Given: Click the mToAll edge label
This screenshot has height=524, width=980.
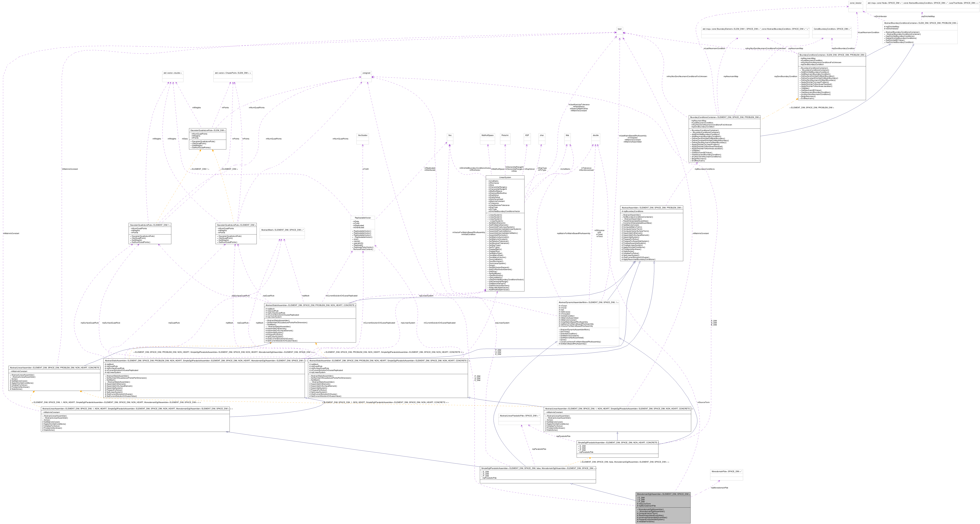Looking at the screenshot, I should [x=365, y=169].
